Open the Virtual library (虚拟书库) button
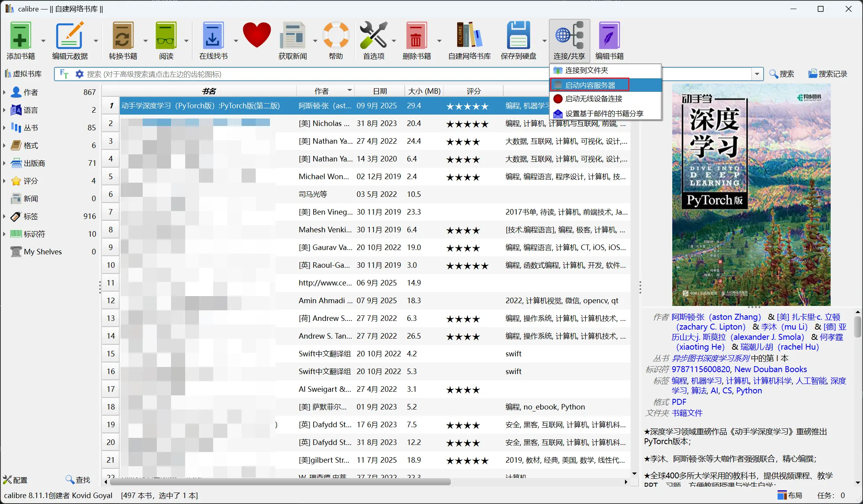 point(23,74)
